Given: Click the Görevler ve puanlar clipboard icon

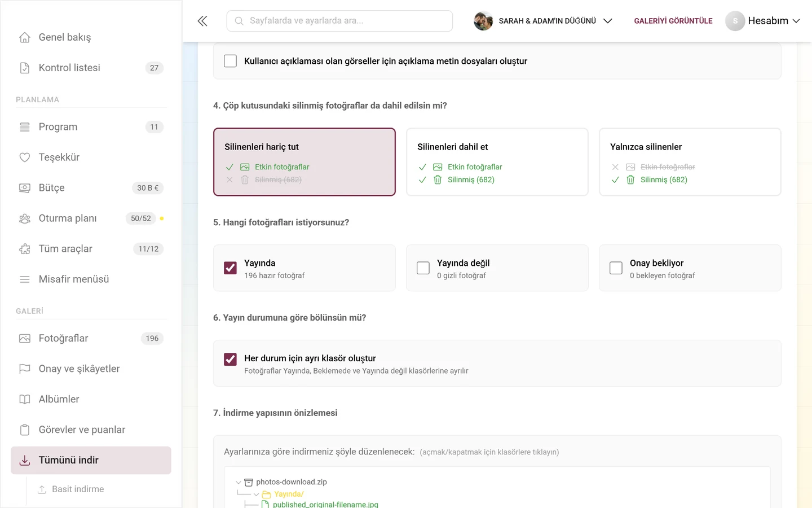Looking at the screenshot, I should pos(25,430).
